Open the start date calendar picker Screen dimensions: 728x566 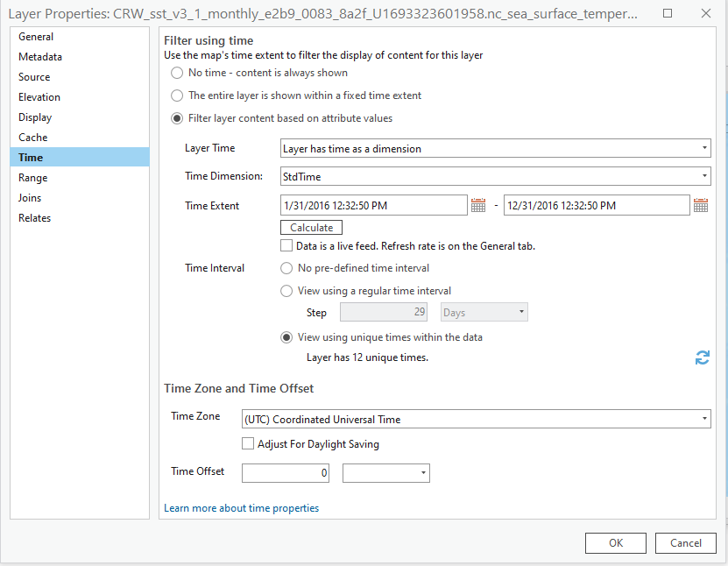tap(478, 206)
